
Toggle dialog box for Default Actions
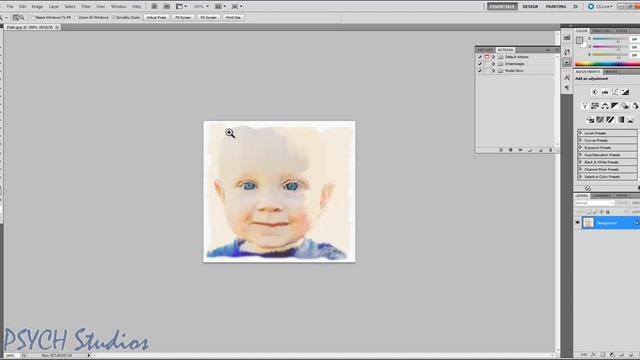point(487,57)
